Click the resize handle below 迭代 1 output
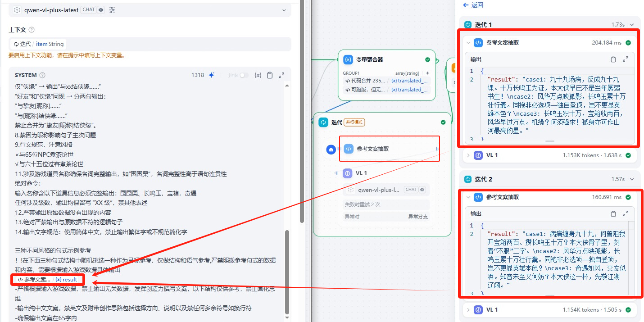The width and height of the screenshot is (644, 322). [549, 141]
